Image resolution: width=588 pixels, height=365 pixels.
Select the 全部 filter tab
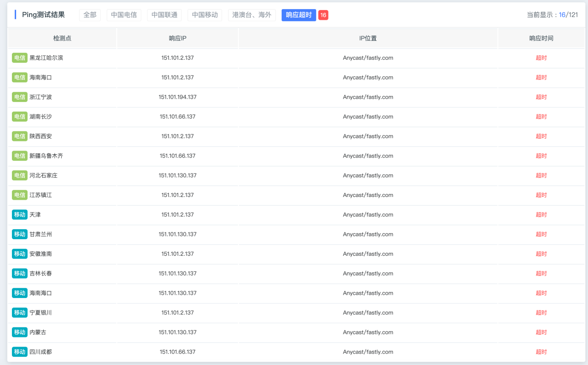[x=90, y=15]
